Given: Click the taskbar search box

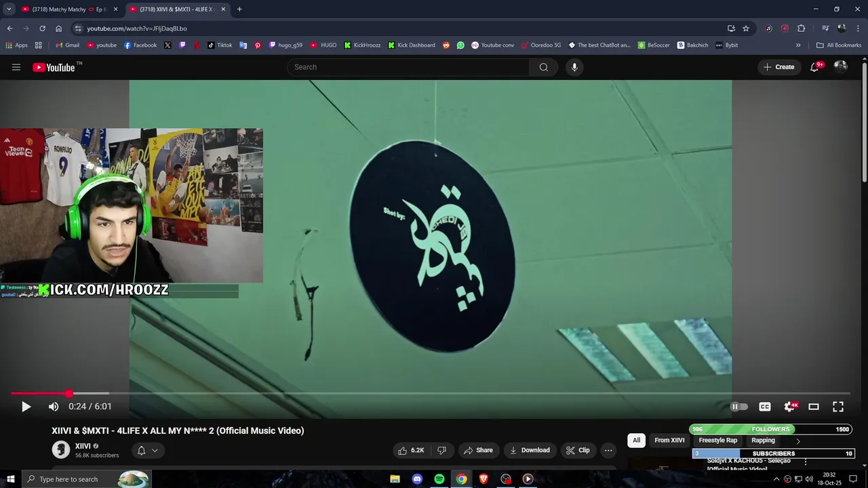Looking at the screenshot, I should [87, 479].
